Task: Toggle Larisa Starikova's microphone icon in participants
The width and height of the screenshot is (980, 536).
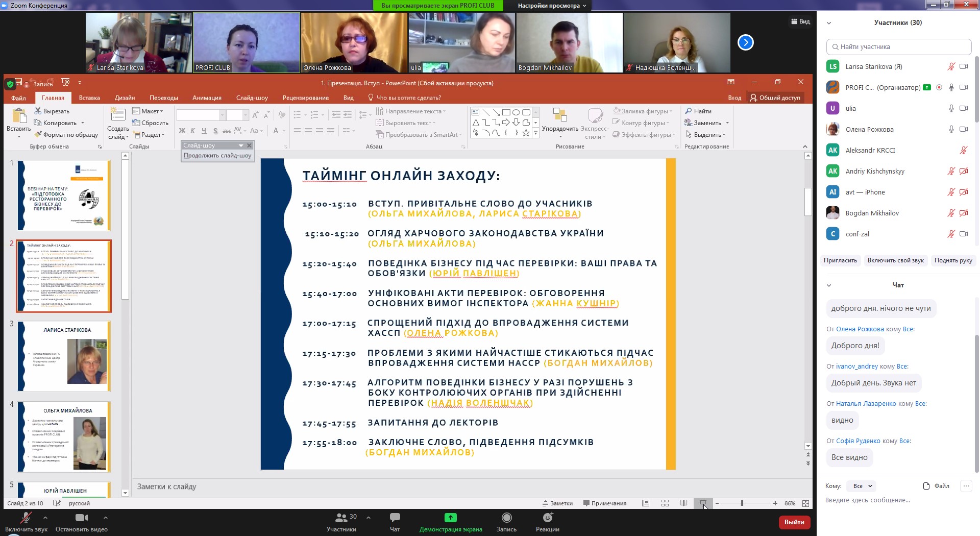Action: click(x=951, y=66)
